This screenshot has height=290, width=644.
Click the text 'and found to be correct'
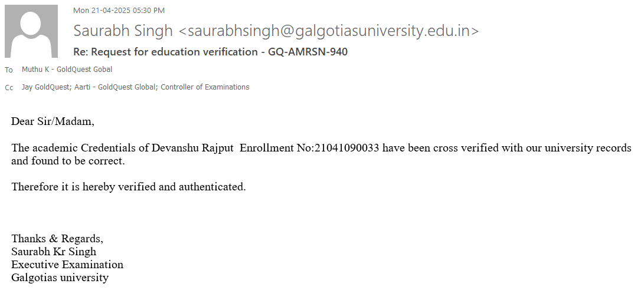click(68, 161)
